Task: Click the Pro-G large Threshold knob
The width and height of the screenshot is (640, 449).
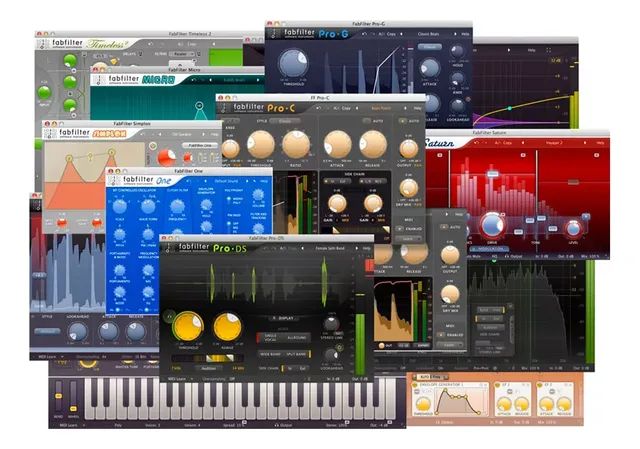Action: tap(293, 63)
